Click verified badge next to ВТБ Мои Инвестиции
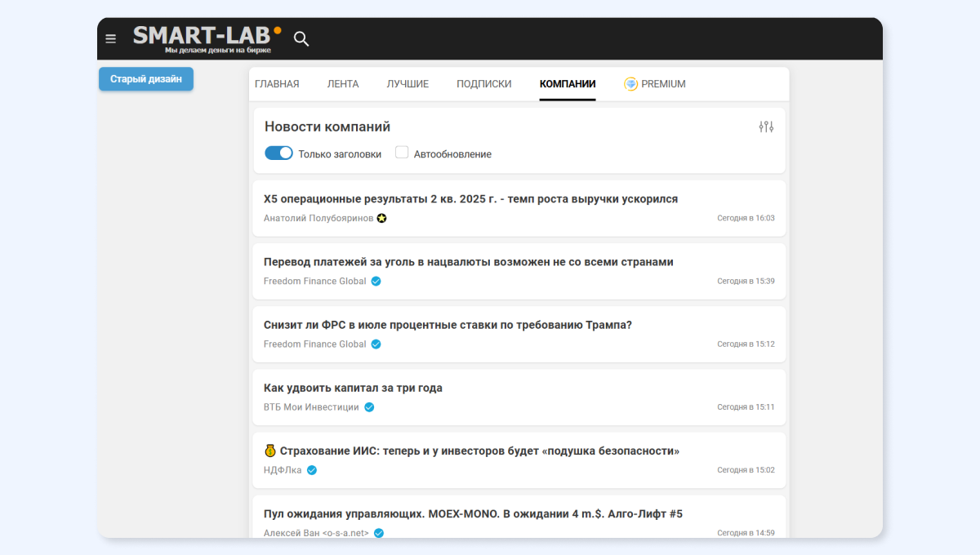The height and width of the screenshot is (555, 980). click(369, 407)
